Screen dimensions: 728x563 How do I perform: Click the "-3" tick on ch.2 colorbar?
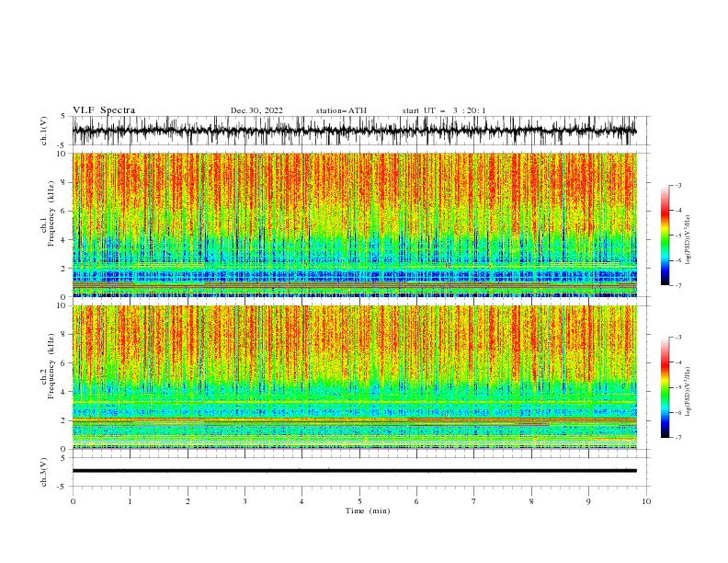(x=678, y=338)
